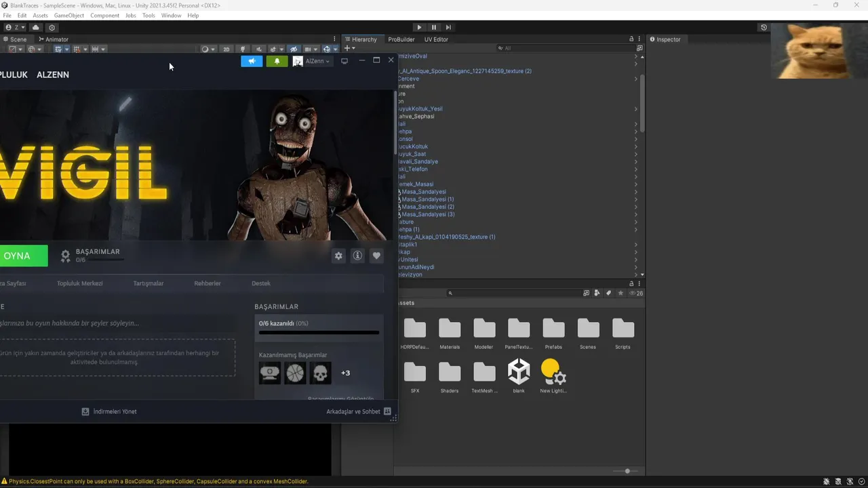Adjust the Project icon size slider
The height and width of the screenshot is (488, 868).
pos(626,471)
